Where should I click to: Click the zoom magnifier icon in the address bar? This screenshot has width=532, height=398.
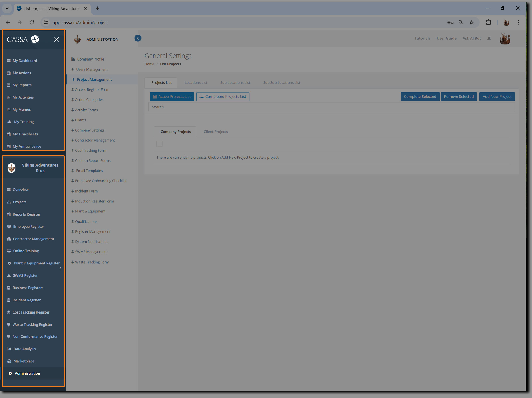click(461, 22)
